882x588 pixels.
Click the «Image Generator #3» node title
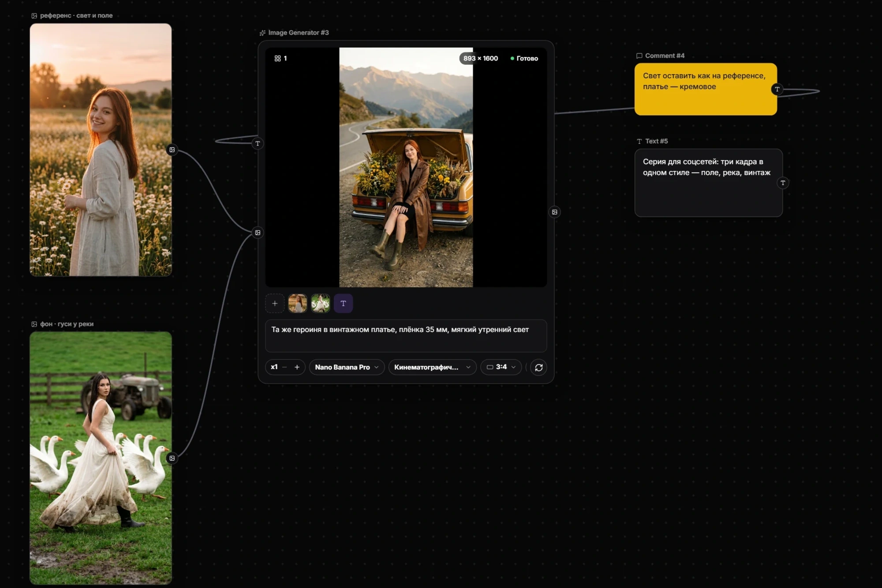pos(299,33)
